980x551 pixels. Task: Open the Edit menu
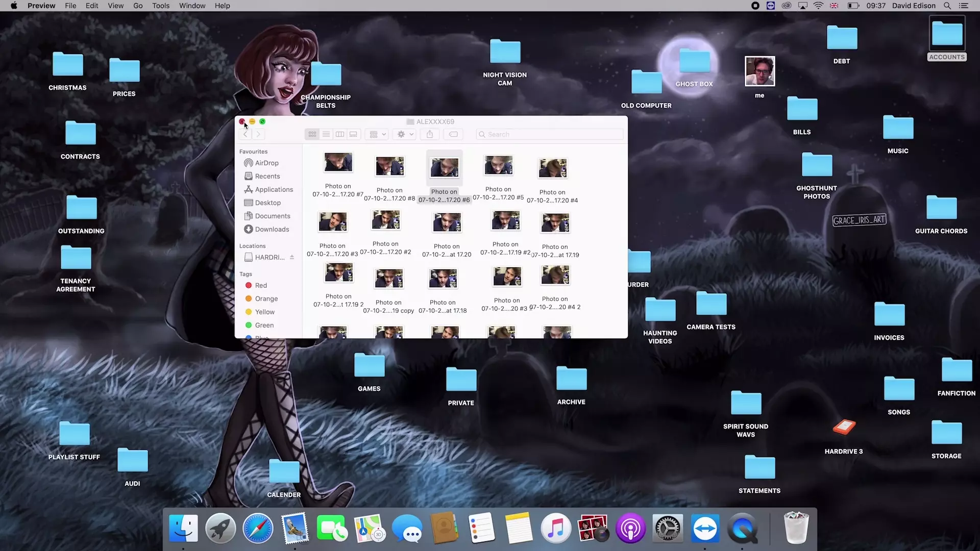tap(92, 6)
